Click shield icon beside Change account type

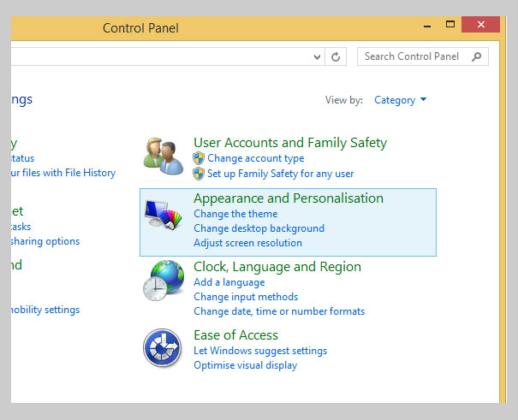pyautogui.click(x=199, y=158)
